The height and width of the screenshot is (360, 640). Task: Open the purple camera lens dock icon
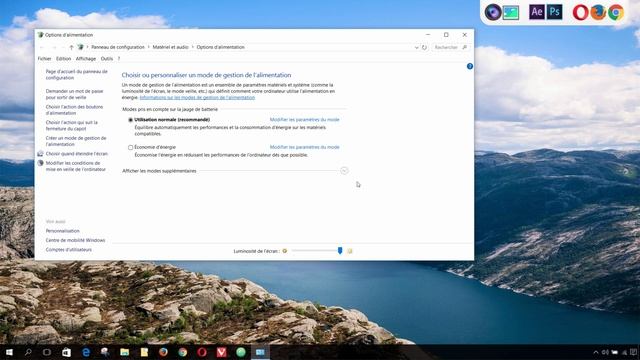[493, 12]
